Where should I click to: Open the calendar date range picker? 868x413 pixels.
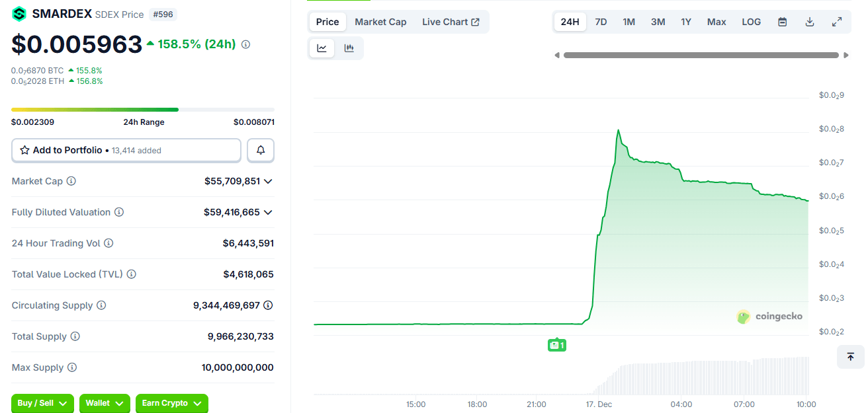pyautogui.click(x=783, y=22)
